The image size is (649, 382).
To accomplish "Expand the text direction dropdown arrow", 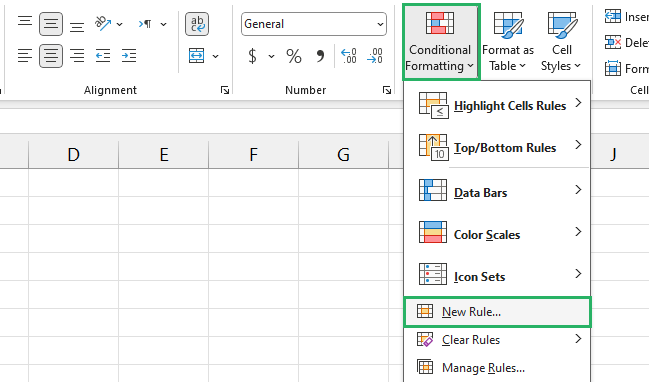I will pyautogui.click(x=163, y=24).
